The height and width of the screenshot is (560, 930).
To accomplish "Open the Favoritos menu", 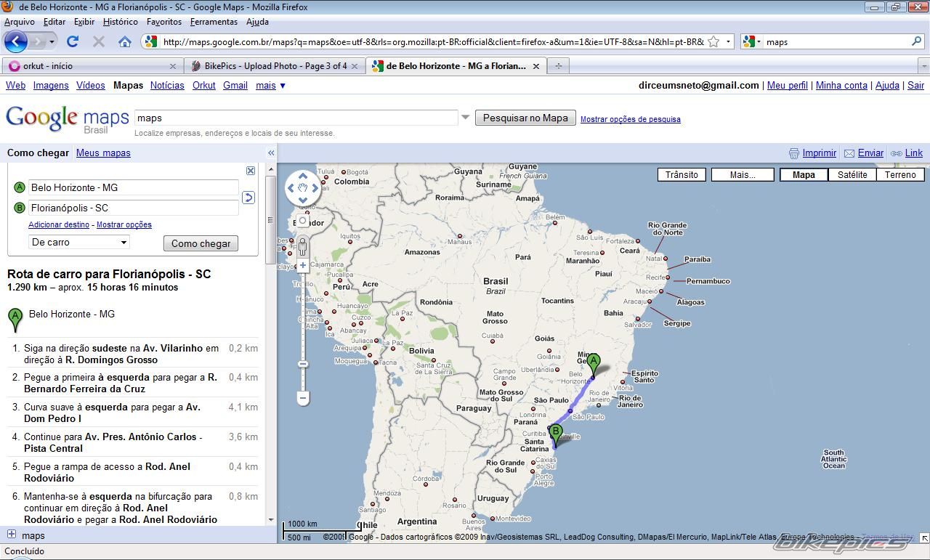I will [x=164, y=22].
